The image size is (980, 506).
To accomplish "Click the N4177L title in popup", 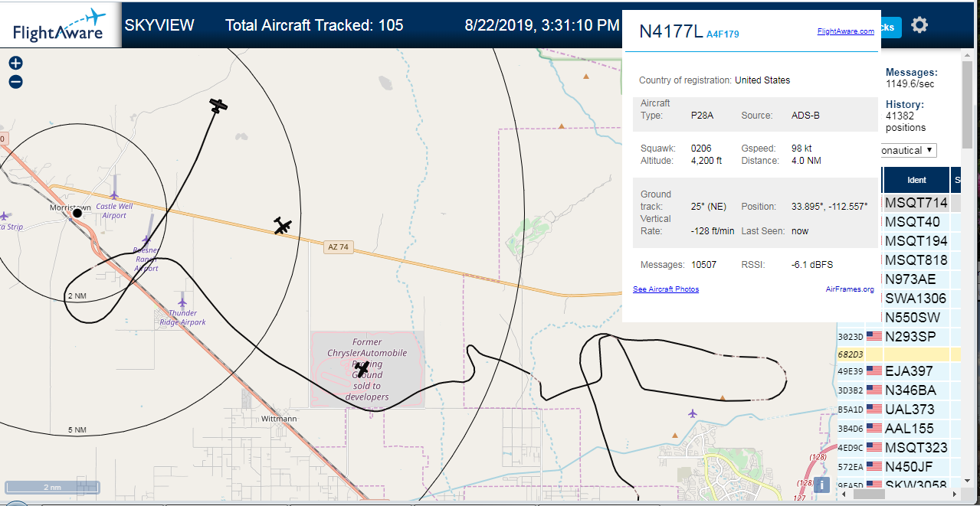I will pos(670,31).
